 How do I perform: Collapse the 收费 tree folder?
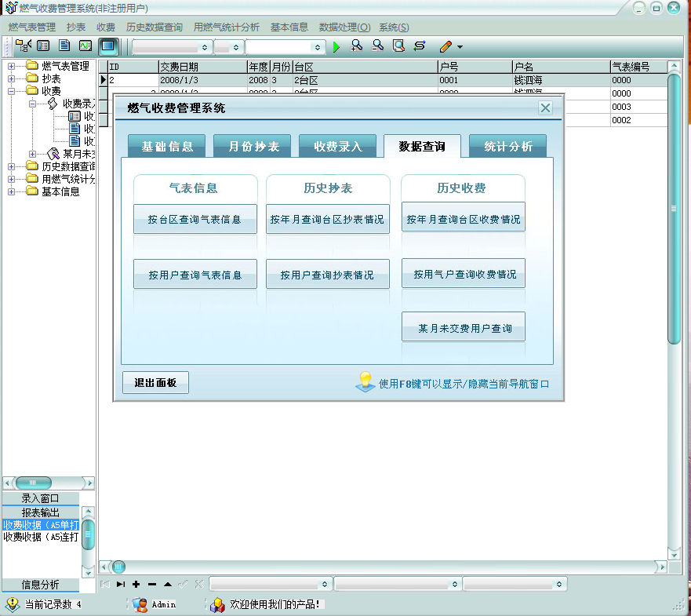click(11, 91)
